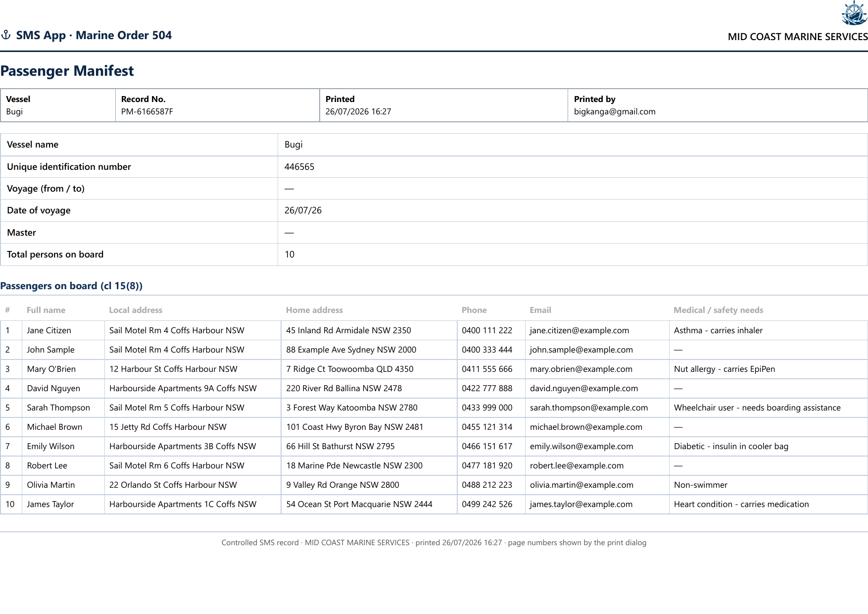Click the Passengers on board (cl 15(8)) heading
The image size is (868, 614).
point(71,286)
